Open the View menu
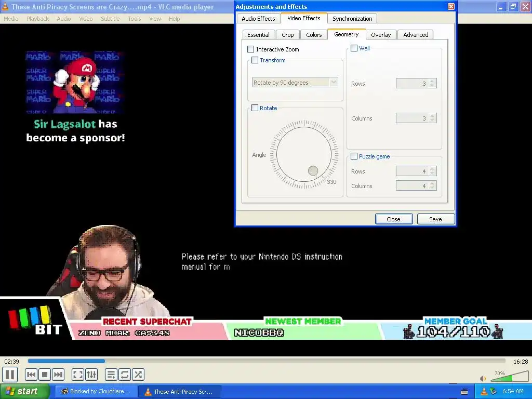This screenshot has width=532, height=399. (155, 19)
